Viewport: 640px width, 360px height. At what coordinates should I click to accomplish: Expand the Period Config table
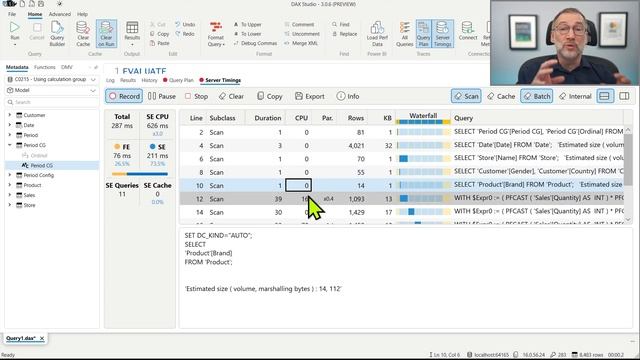point(10,175)
